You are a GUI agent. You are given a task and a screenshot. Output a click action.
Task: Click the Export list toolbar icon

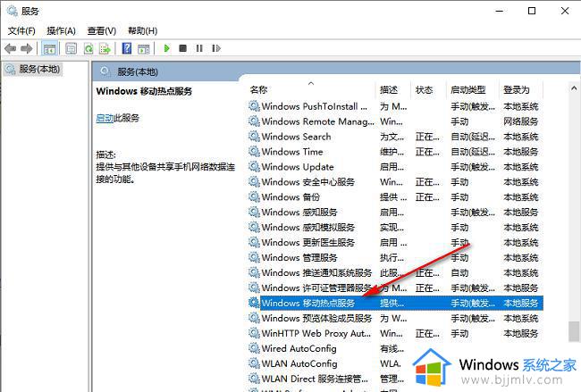pos(105,48)
